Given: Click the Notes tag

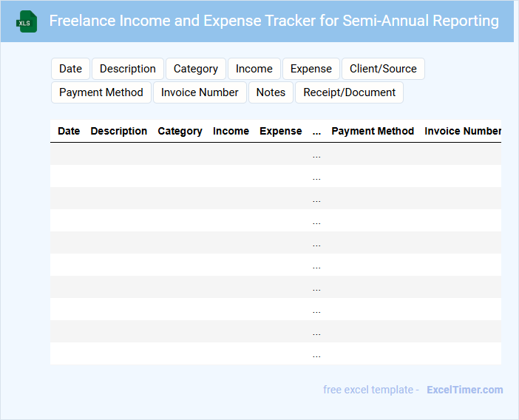Looking at the screenshot, I should 271,92.
